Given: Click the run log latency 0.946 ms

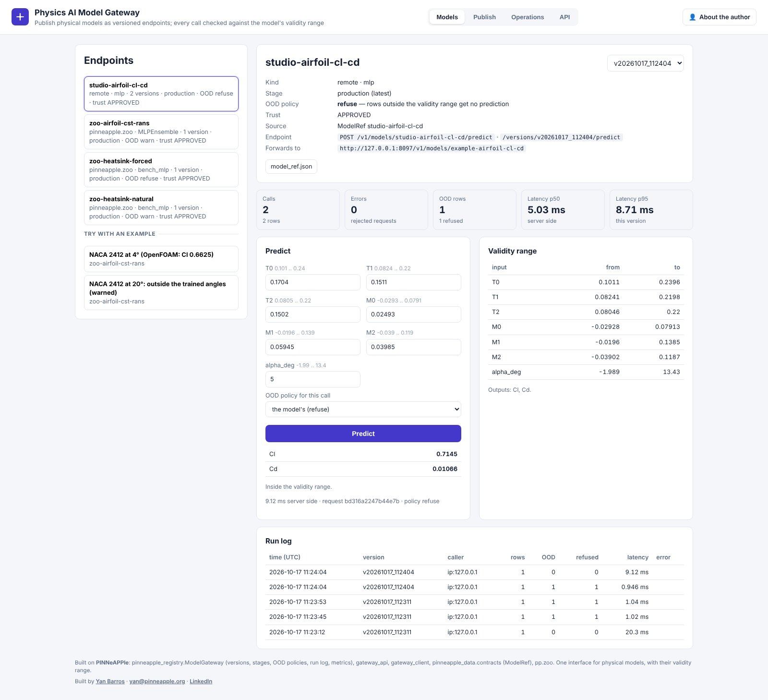Looking at the screenshot, I should (x=635, y=587).
